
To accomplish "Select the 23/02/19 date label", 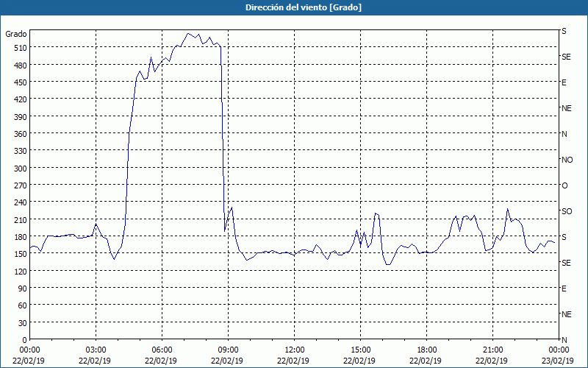I will [558, 361].
